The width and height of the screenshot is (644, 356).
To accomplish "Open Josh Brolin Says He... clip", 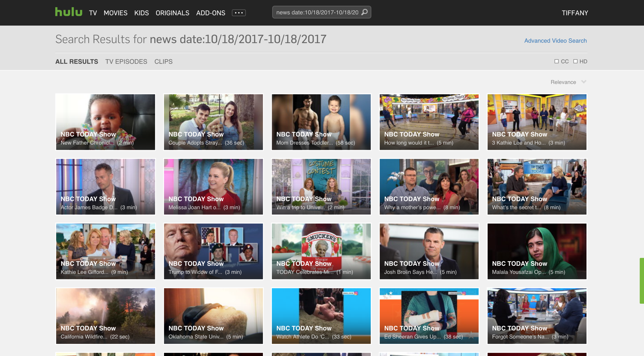I will (x=429, y=251).
